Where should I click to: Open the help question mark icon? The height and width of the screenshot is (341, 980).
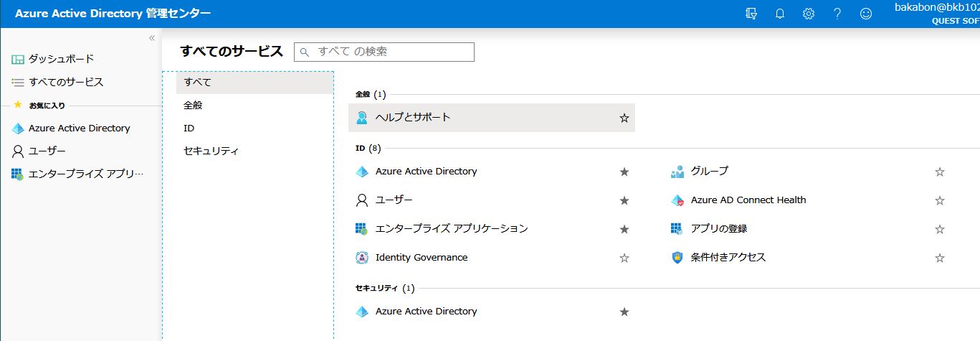click(837, 14)
